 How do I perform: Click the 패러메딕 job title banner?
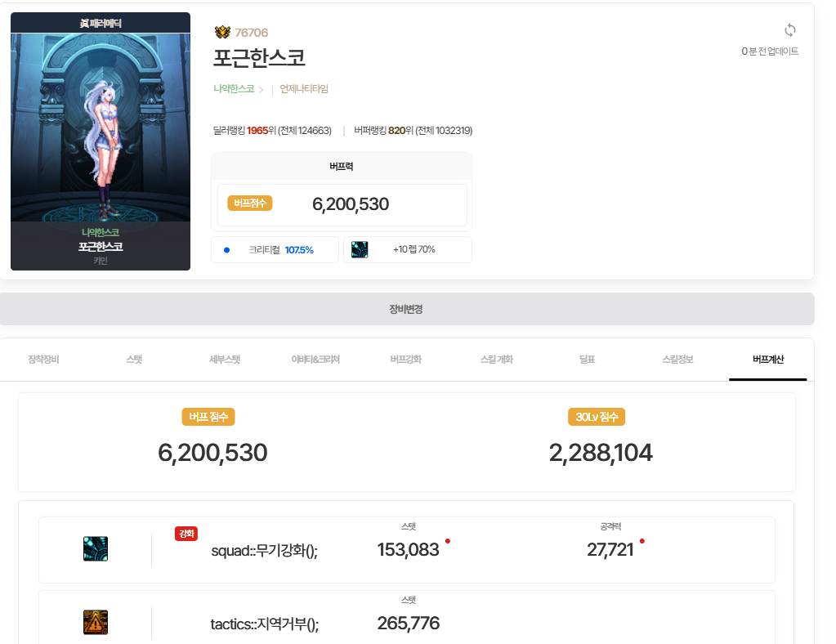point(101,23)
